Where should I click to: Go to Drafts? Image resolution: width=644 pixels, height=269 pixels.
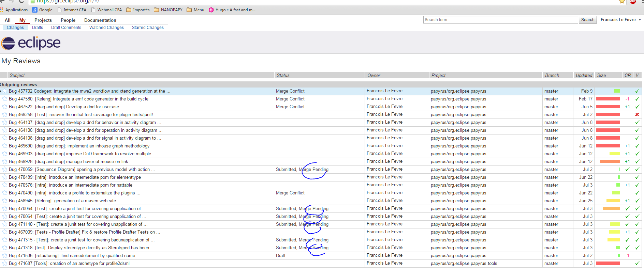pos(38,28)
